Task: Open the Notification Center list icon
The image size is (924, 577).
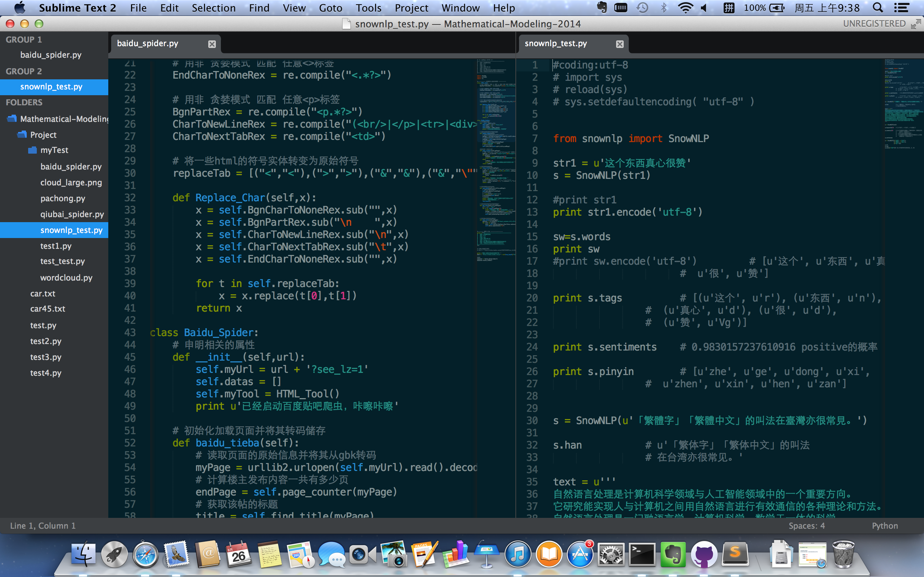Action: (902, 8)
